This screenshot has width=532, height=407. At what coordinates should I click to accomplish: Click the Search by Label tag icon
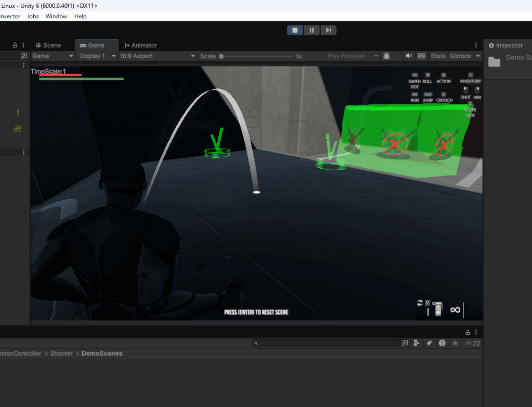tap(429, 343)
